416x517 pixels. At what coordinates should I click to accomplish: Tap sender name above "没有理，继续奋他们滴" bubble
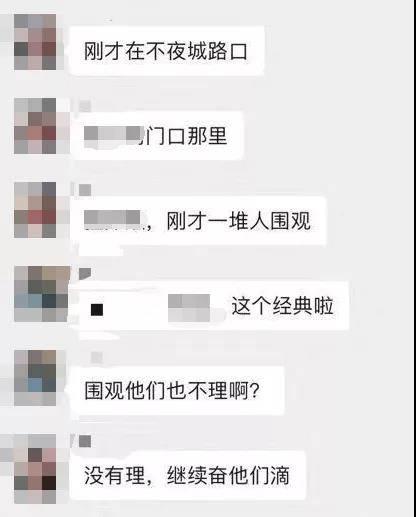(x=85, y=441)
